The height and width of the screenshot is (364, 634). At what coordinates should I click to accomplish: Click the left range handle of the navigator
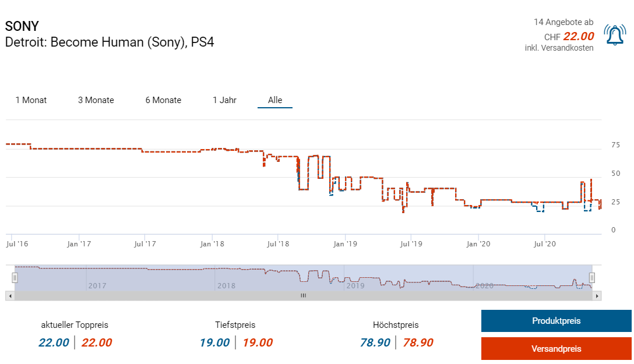pos(15,278)
